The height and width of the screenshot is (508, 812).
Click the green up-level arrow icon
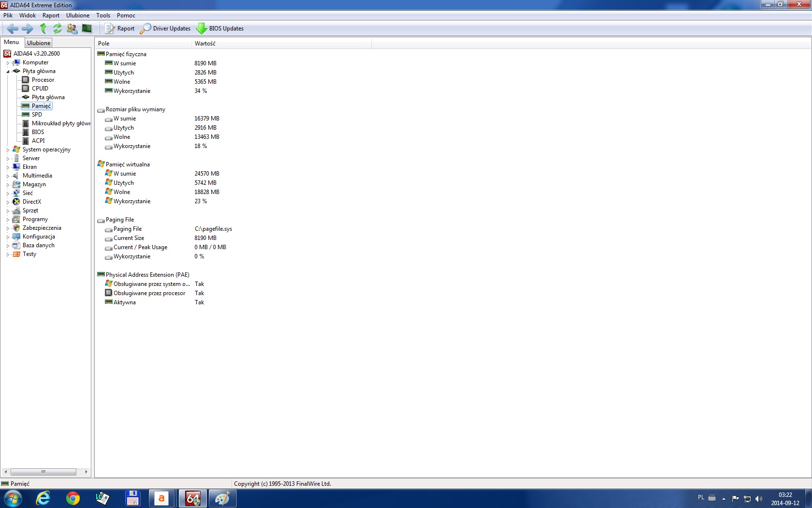[43, 29]
